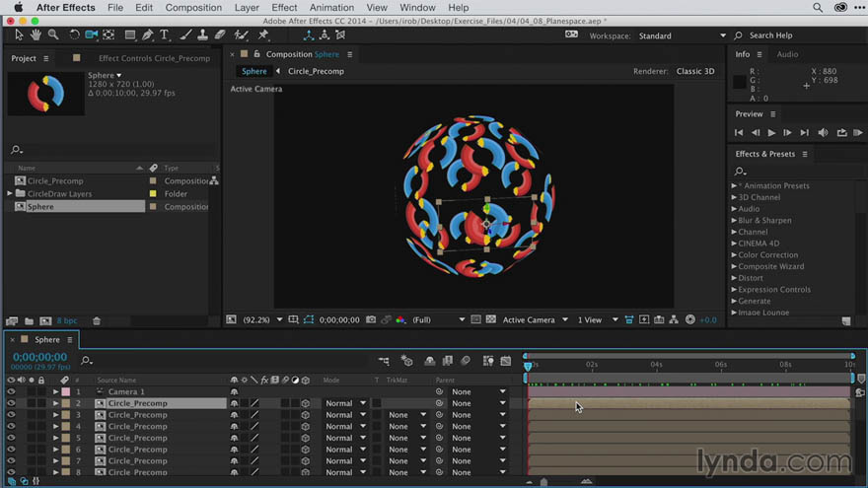Viewport: 868px width, 488px height.
Task: Open Active Camera view dropdown
Action: click(535, 319)
